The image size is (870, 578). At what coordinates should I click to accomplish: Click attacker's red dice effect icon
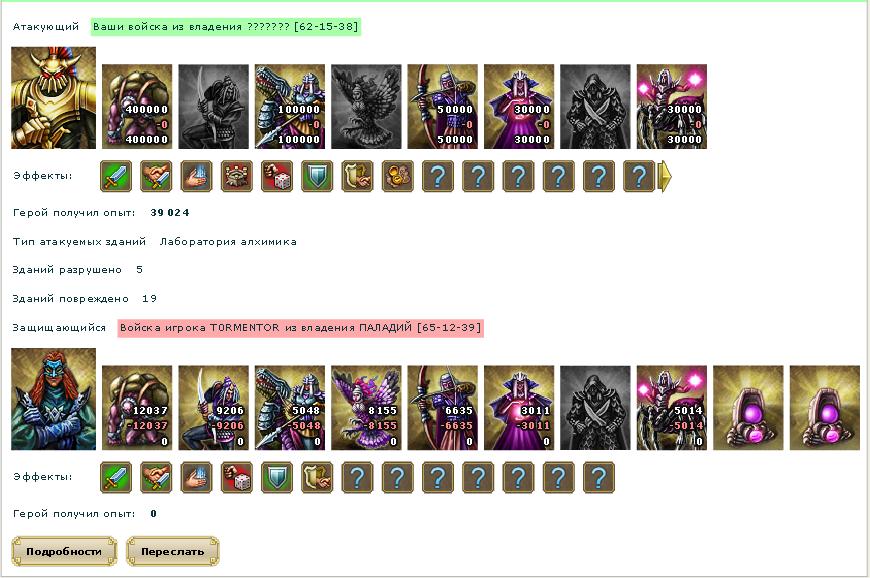277,176
